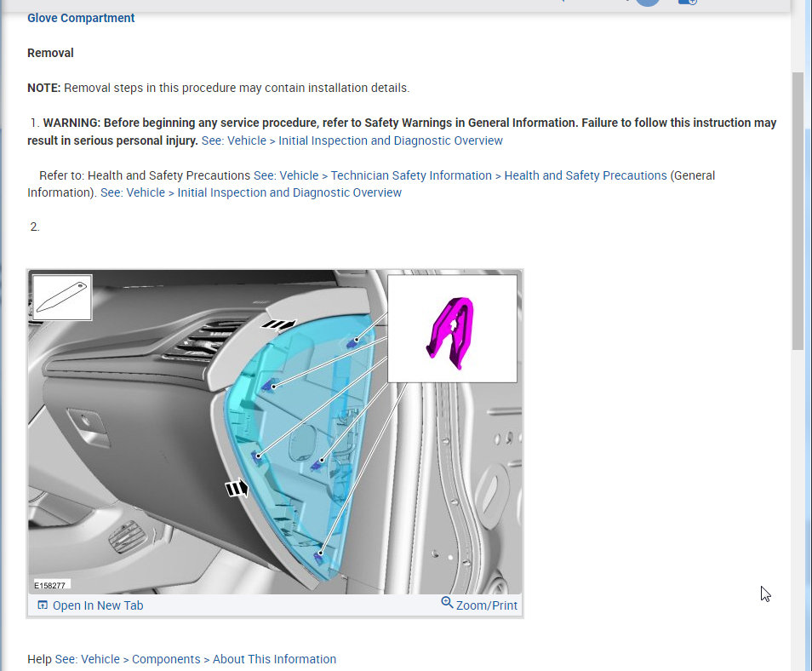812x671 pixels.
Task: Open the Components link next to Help
Action: [x=166, y=659]
